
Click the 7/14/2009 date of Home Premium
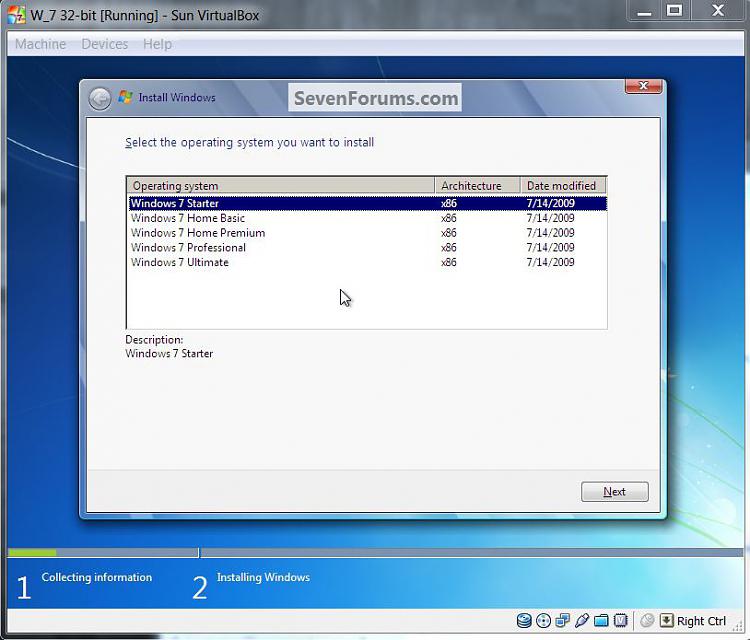(x=551, y=233)
